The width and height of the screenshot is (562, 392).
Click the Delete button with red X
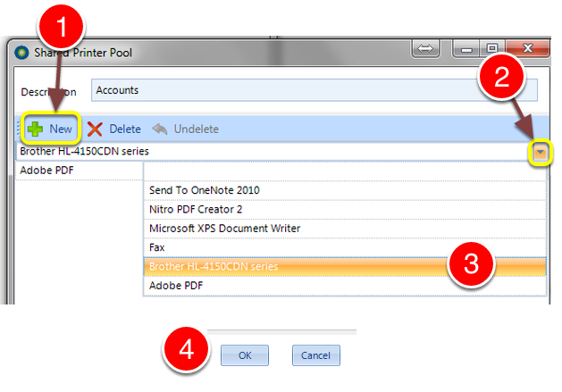(114, 129)
